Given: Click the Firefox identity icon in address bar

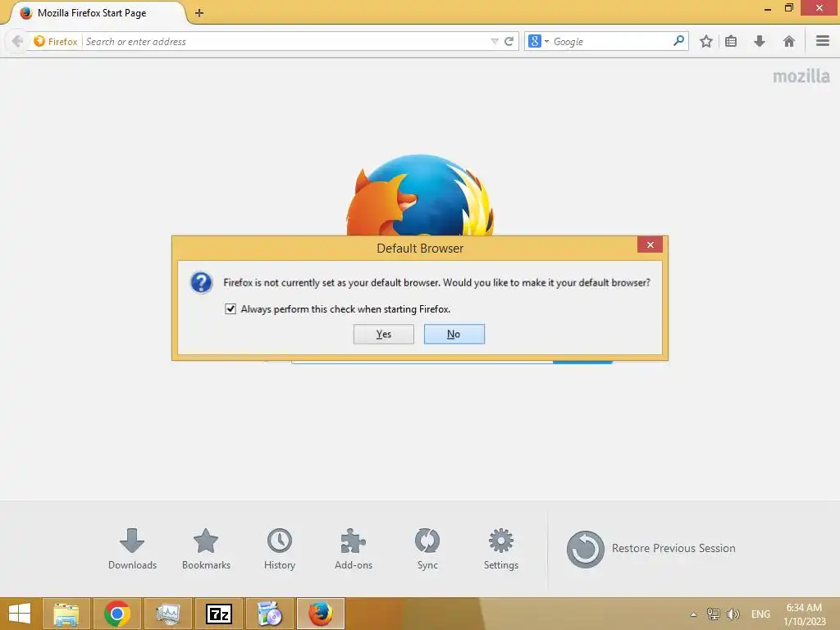Looking at the screenshot, I should (39, 41).
